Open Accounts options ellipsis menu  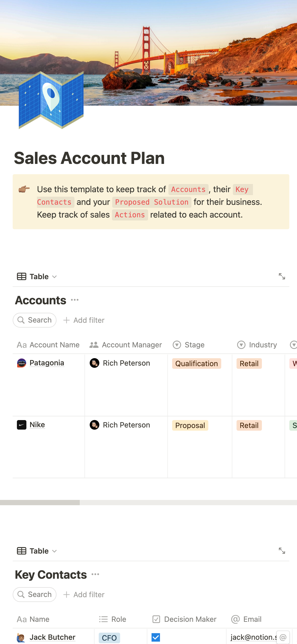(75, 300)
